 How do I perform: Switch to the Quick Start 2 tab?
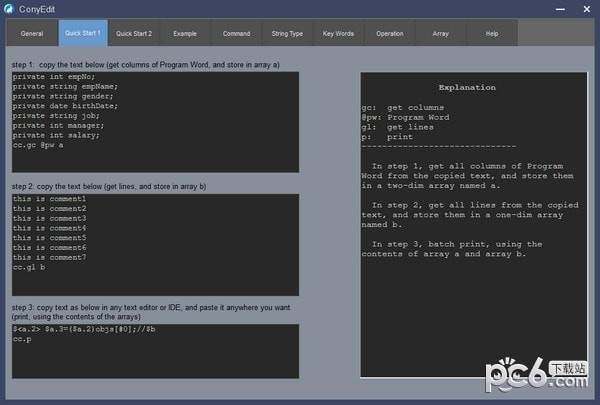(134, 33)
